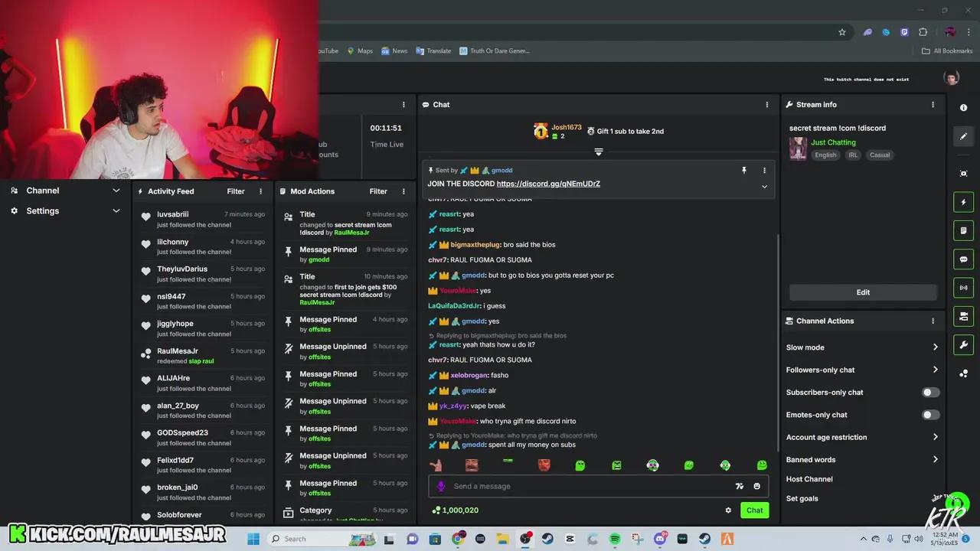Expand the pinned message chevron
The image size is (980, 551).
click(764, 187)
